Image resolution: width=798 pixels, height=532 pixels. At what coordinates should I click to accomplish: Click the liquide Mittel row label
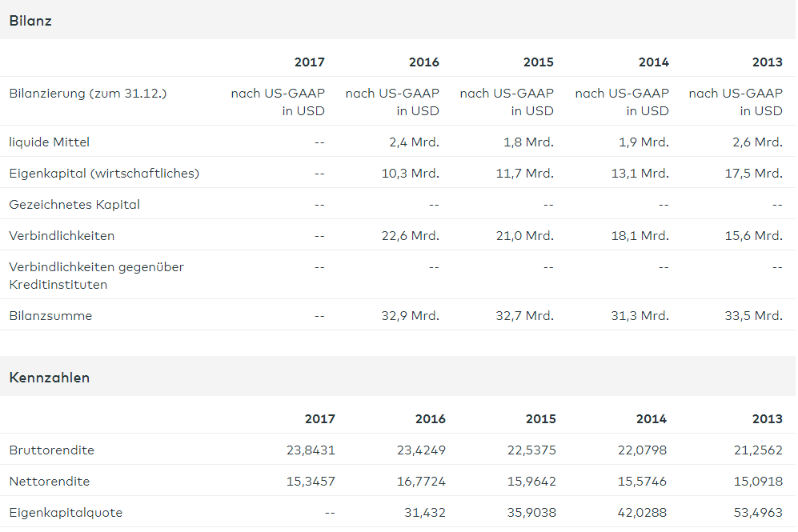[x=50, y=142]
